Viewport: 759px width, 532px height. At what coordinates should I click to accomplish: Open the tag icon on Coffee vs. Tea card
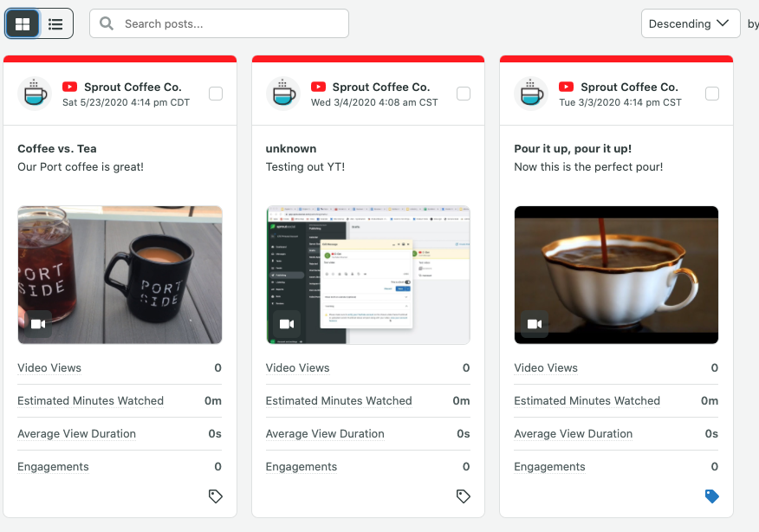pos(215,496)
